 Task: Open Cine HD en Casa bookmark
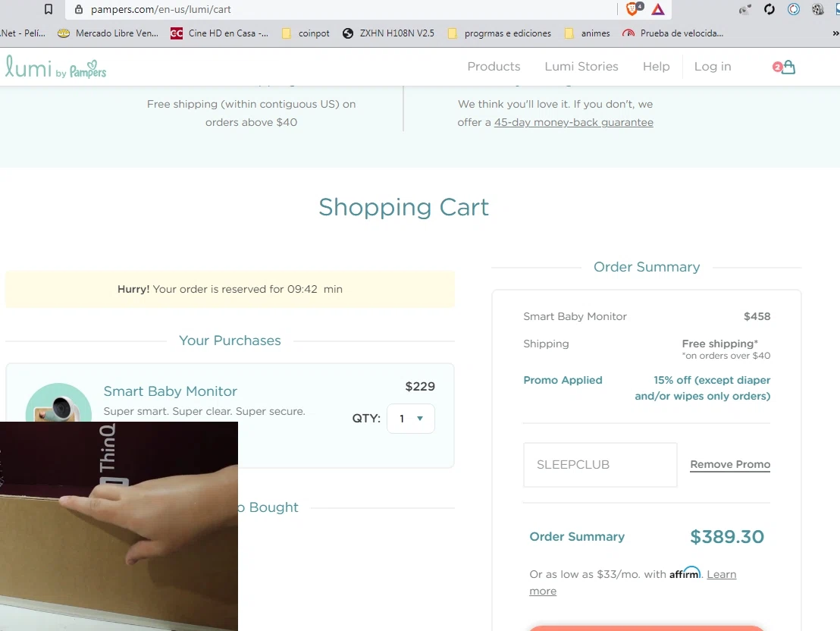[x=219, y=33]
